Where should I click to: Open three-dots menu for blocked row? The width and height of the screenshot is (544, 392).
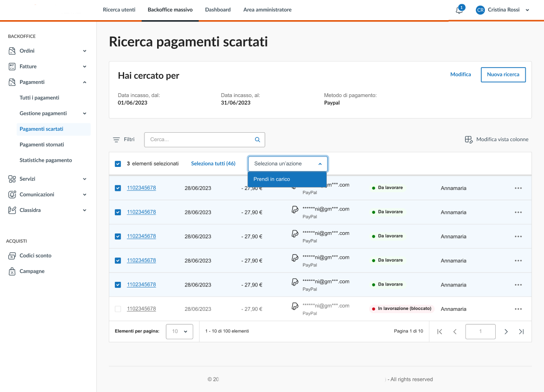[x=518, y=309]
